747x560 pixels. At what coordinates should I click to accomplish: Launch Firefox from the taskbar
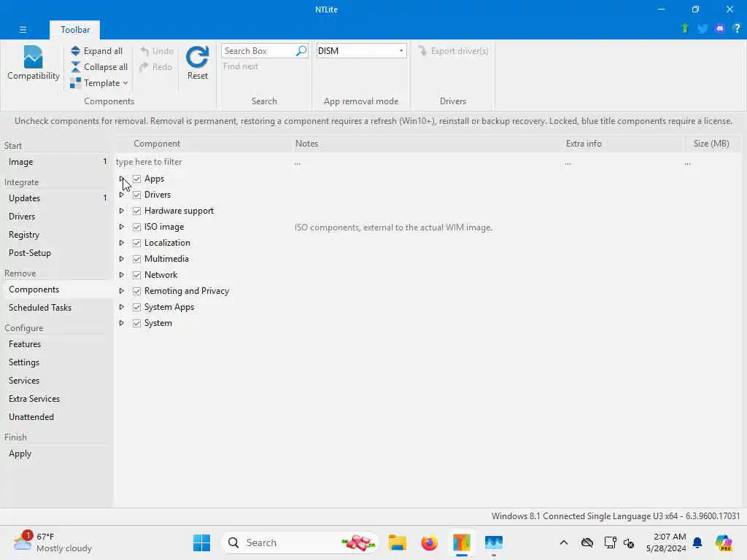pos(429,542)
